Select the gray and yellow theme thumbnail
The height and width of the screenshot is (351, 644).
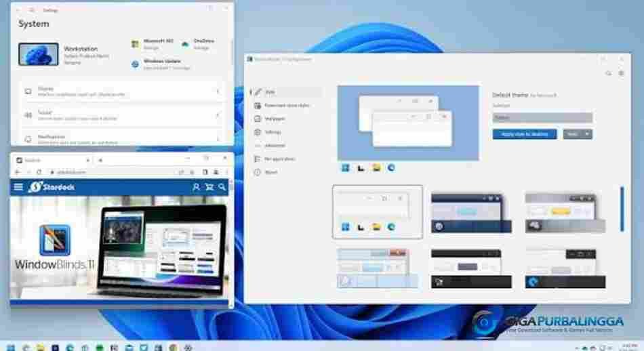click(565, 213)
